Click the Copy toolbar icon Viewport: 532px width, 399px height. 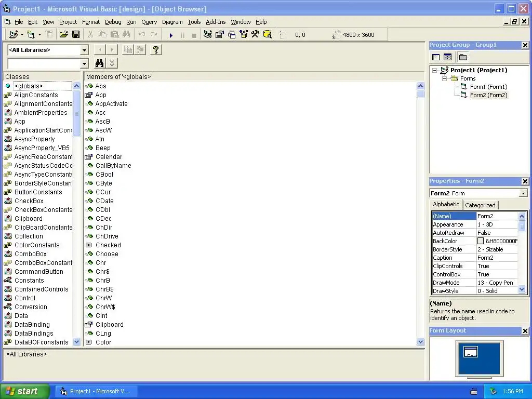[102, 35]
